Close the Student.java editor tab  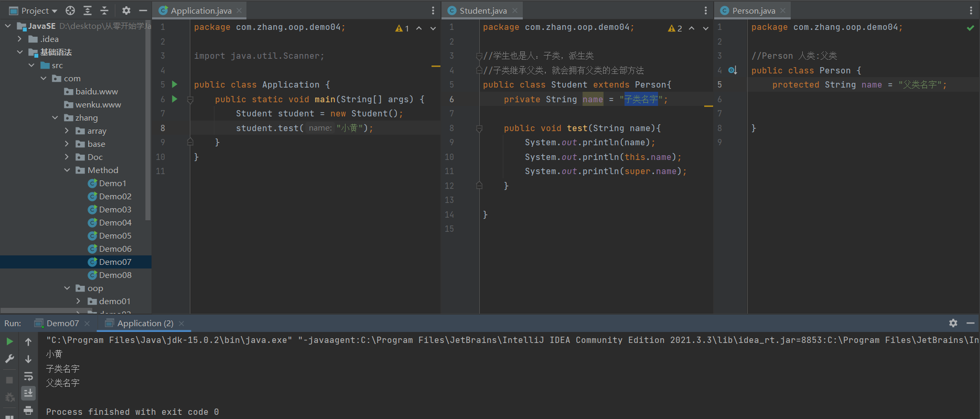point(515,10)
